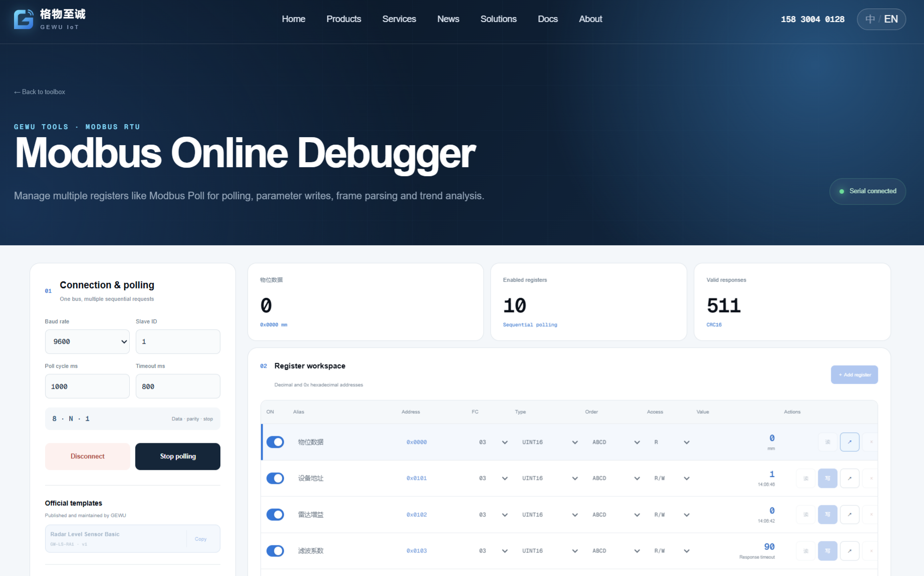Screen dimensions: 924x576
Task: Switch language to Chinese (中)
Action: pos(870,19)
